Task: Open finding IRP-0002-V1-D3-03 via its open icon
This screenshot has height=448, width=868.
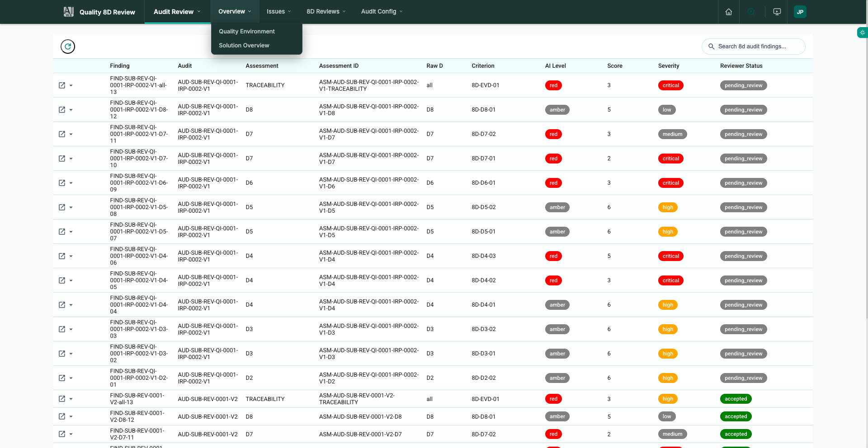Action: [62, 329]
